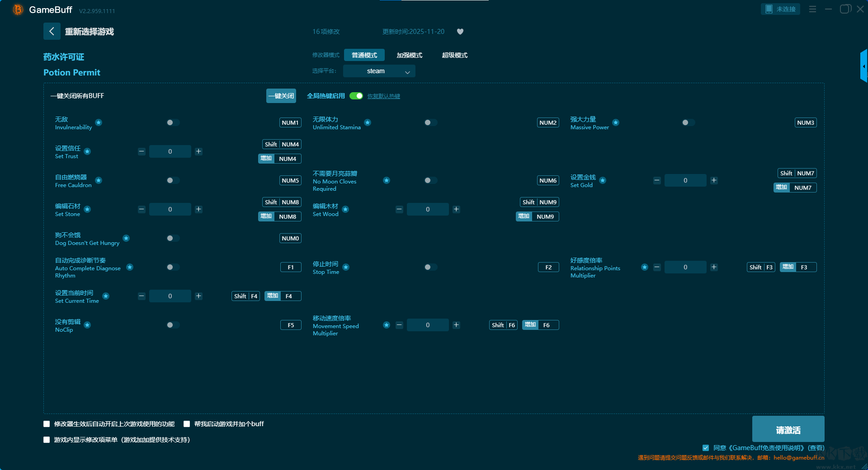
Task: Select the 普通模式 tab
Action: point(364,55)
